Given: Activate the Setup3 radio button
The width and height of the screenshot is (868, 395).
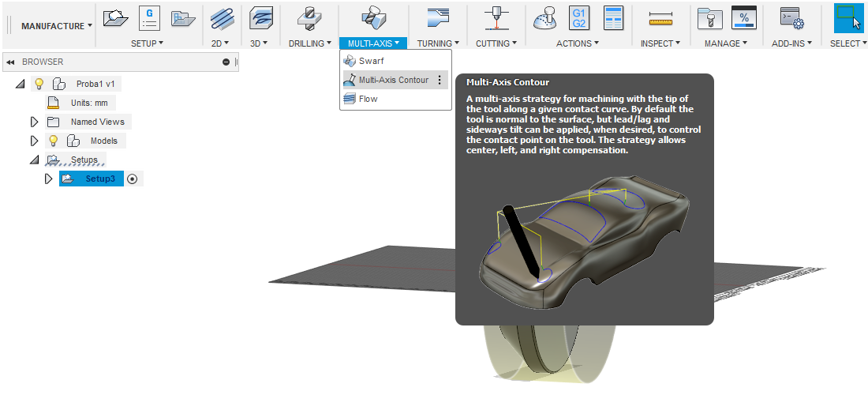Looking at the screenshot, I should pyautogui.click(x=133, y=179).
